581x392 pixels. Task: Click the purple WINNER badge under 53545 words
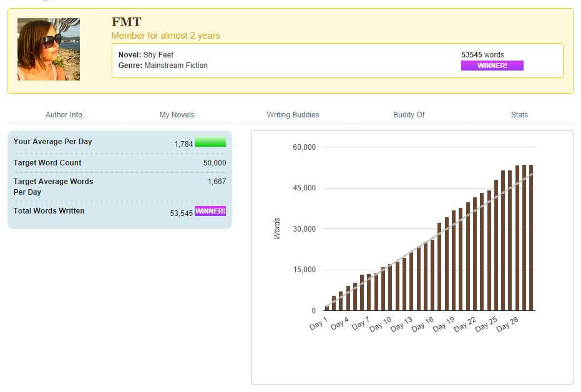(492, 66)
